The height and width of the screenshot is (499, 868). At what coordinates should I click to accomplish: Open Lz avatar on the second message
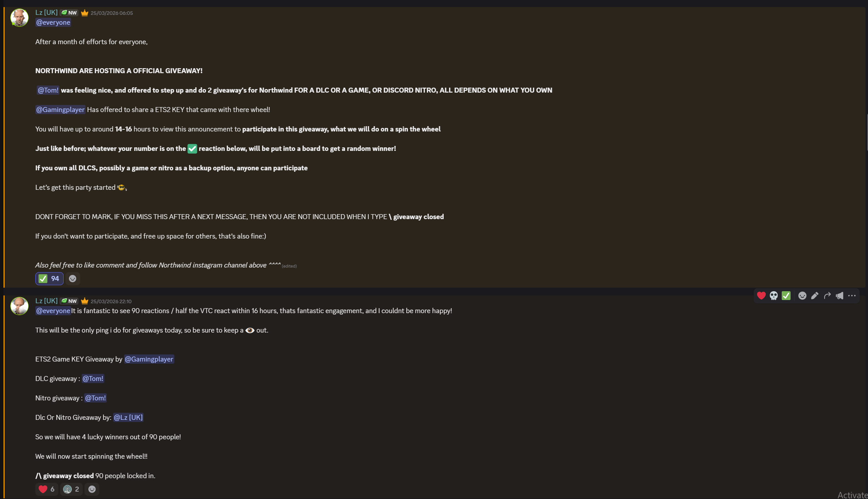(x=19, y=306)
